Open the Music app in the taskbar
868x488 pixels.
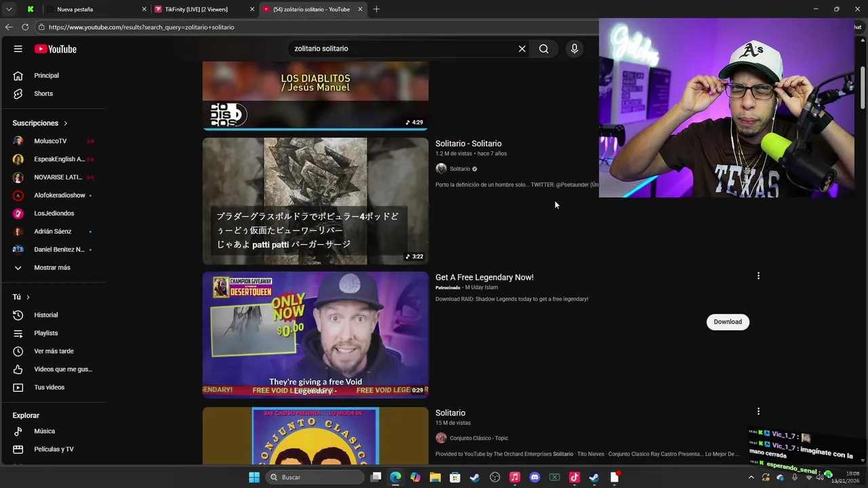[515, 477]
